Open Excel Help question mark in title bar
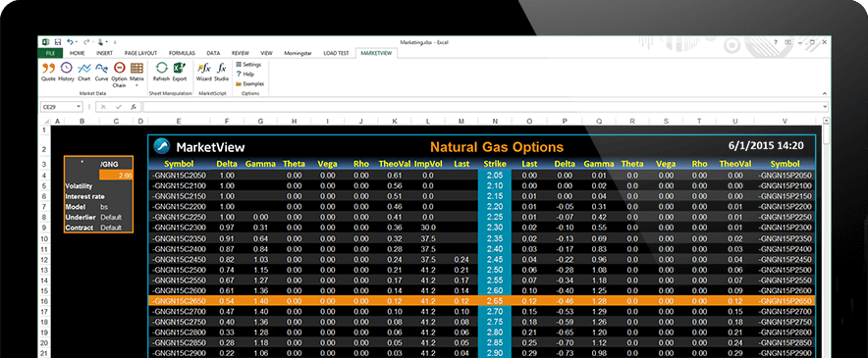The width and height of the screenshot is (868, 358). [775, 42]
